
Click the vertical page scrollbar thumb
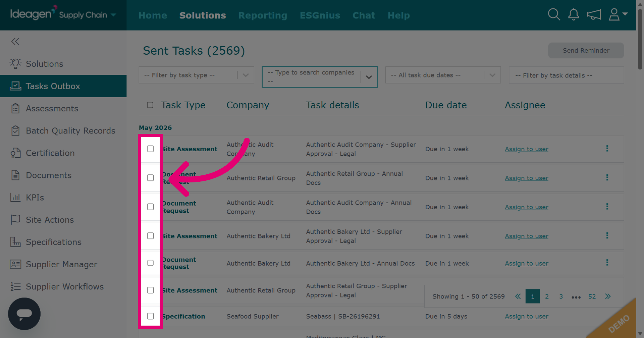pos(640,40)
